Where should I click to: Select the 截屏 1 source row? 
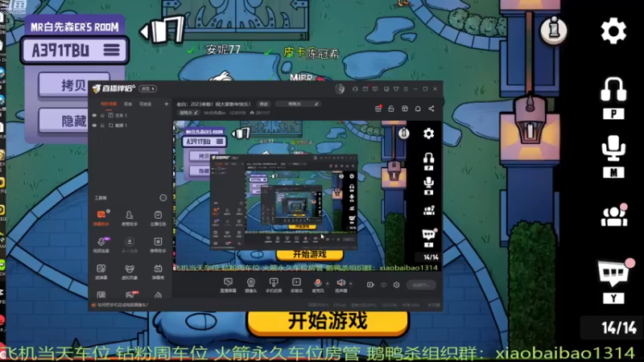pyautogui.click(x=130, y=125)
